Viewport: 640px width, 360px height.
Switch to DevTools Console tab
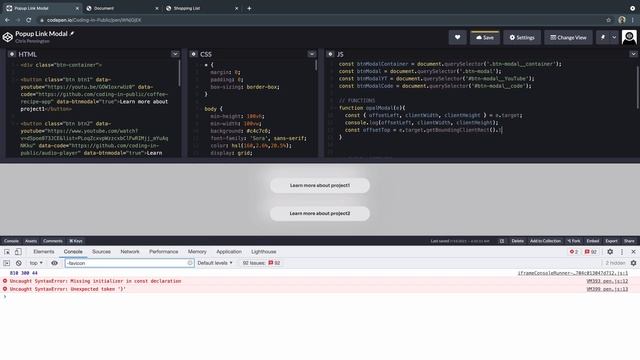click(x=73, y=252)
